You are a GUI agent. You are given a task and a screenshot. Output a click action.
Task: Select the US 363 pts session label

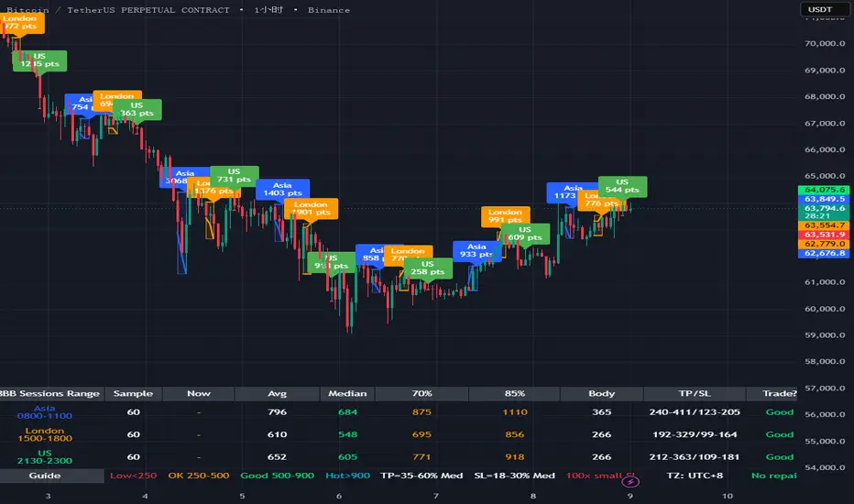pyautogui.click(x=137, y=110)
